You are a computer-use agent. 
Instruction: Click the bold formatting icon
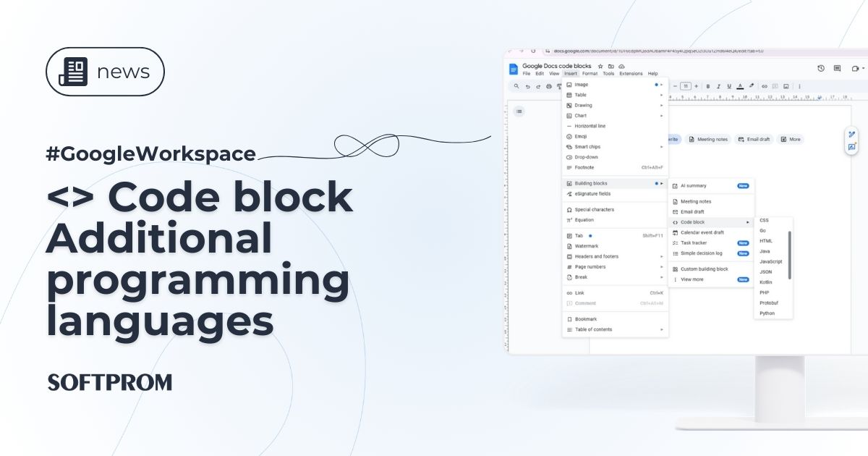pos(707,86)
